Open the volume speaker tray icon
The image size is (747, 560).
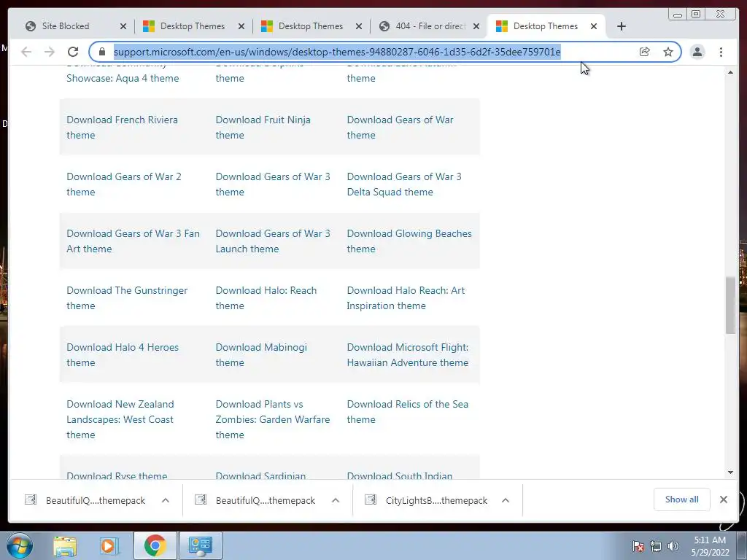673,546
